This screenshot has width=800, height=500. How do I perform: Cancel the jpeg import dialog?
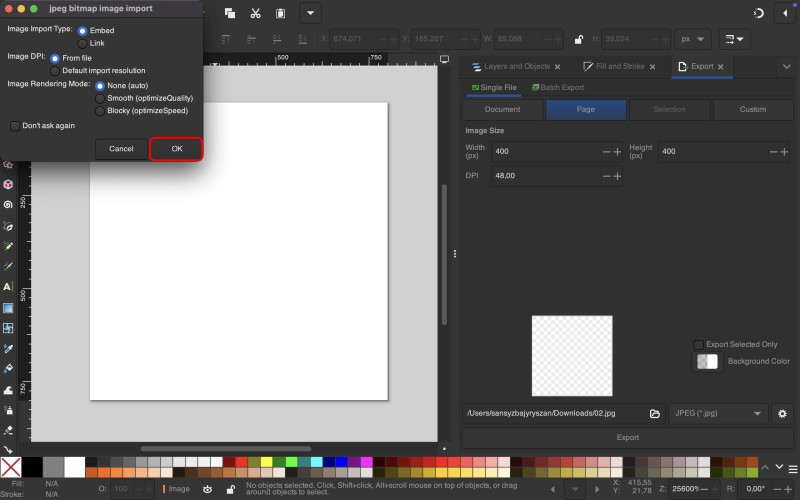pos(121,149)
